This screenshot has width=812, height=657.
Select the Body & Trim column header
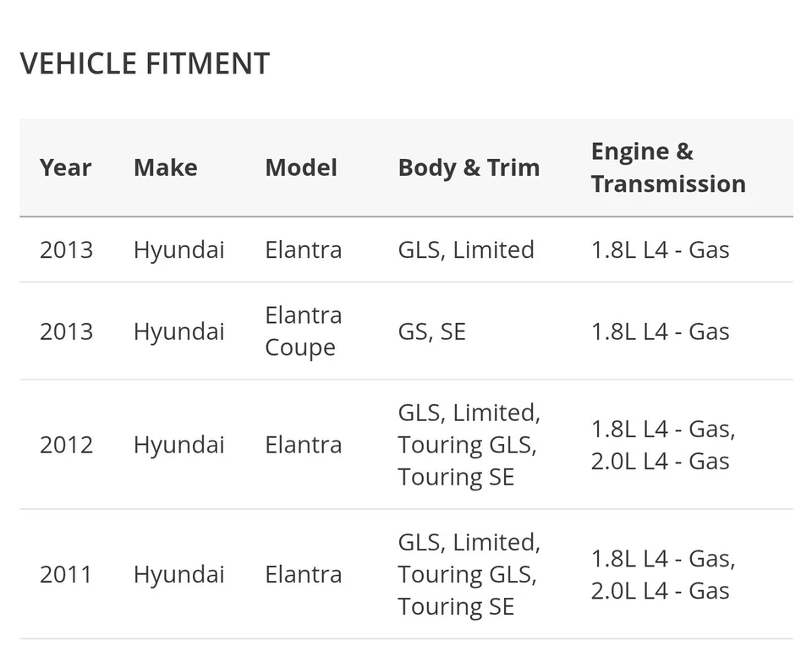click(x=469, y=167)
